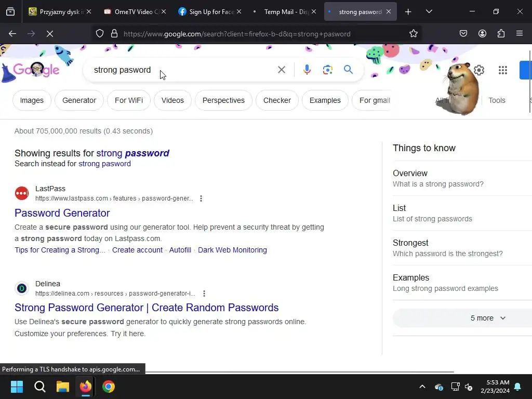Open Windows taskbar search
532x399 pixels.
(x=39, y=387)
